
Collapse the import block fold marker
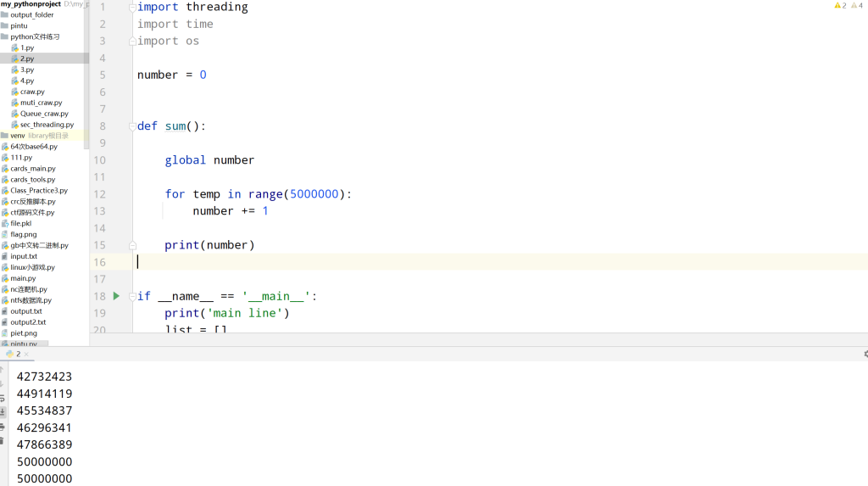click(132, 8)
